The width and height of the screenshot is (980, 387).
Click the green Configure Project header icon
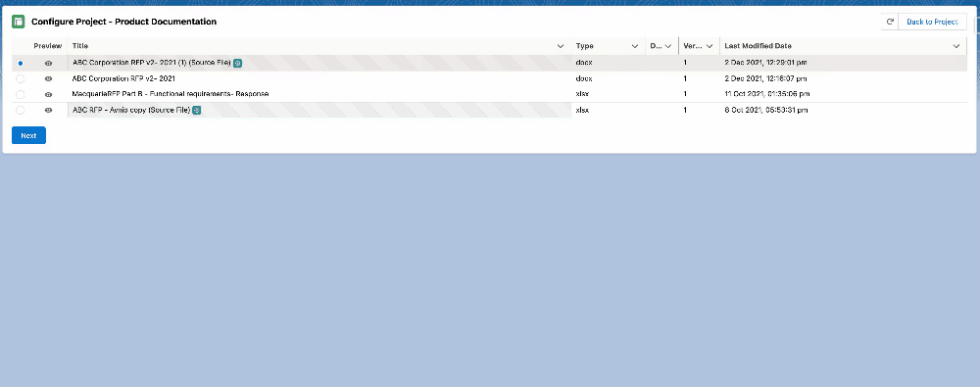click(x=18, y=22)
